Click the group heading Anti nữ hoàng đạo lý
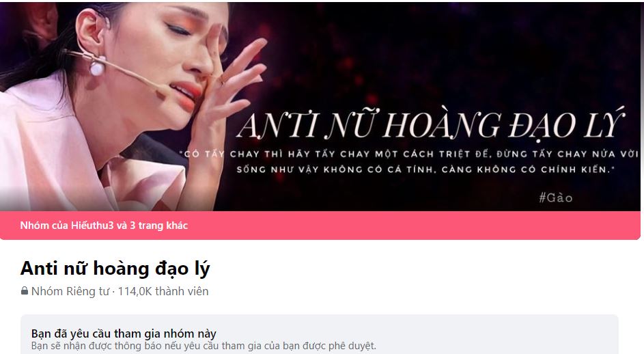The height and width of the screenshot is (354, 644). click(115, 269)
